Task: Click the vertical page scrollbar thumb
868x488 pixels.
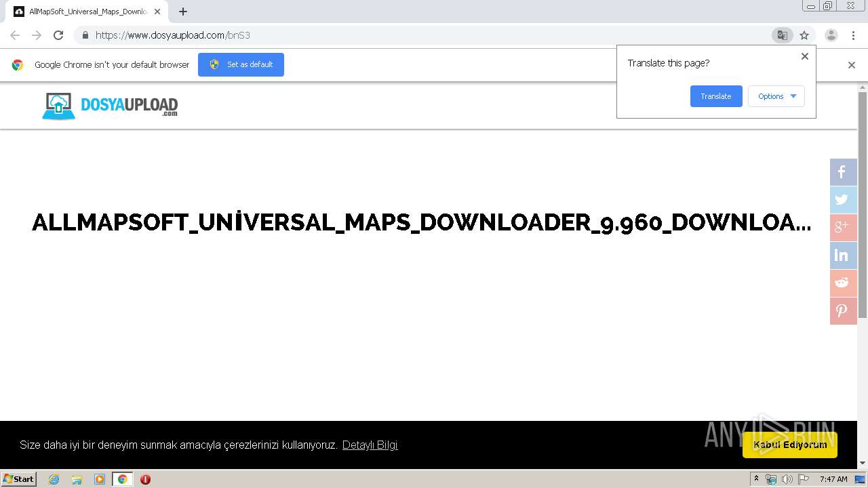Action: point(863,203)
